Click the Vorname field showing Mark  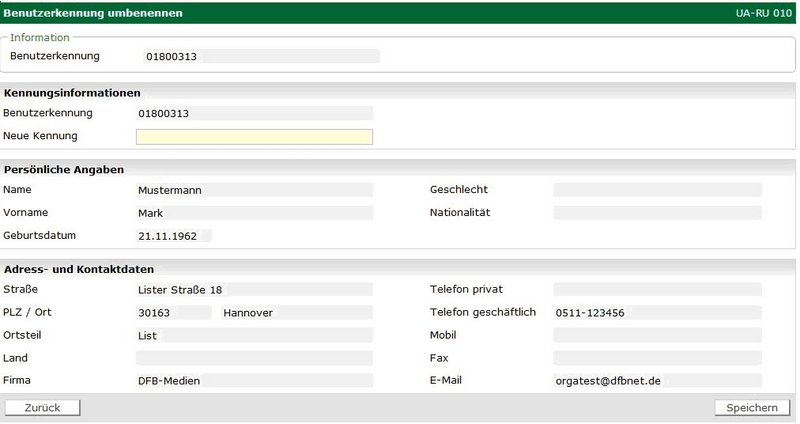pyautogui.click(x=254, y=213)
